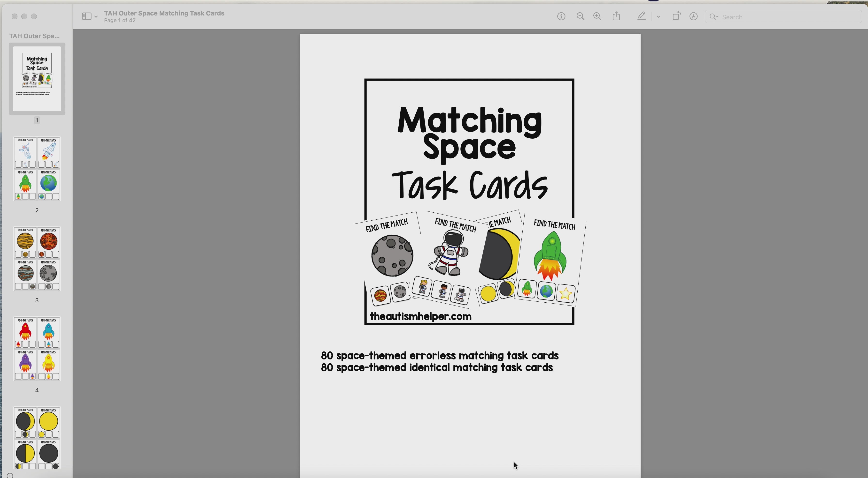Image resolution: width=868 pixels, height=478 pixels.
Task: Open the document info inspector
Action: click(x=561, y=16)
